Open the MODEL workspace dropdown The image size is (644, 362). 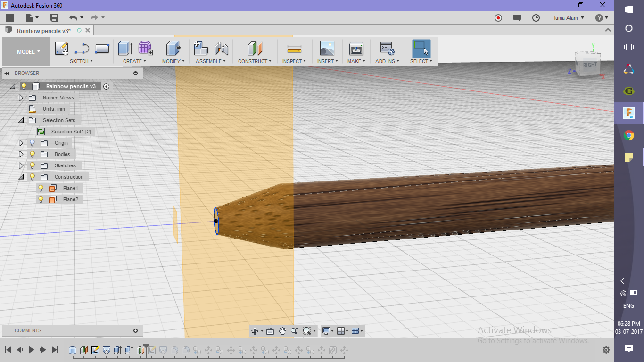pyautogui.click(x=28, y=52)
